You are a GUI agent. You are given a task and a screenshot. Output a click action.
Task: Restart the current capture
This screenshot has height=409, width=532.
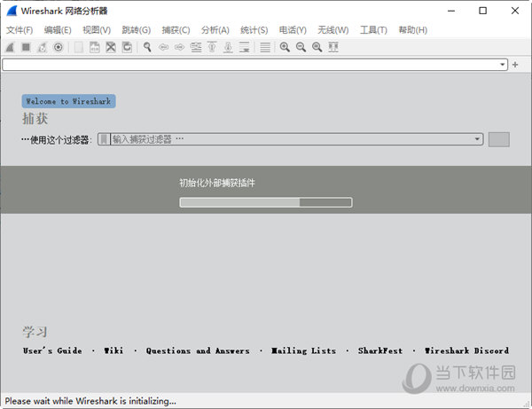click(x=42, y=47)
